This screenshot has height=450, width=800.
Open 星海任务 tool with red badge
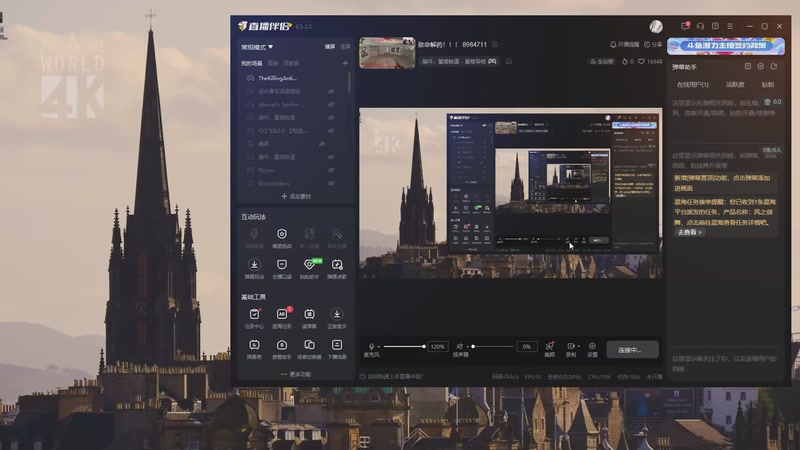tap(282, 318)
